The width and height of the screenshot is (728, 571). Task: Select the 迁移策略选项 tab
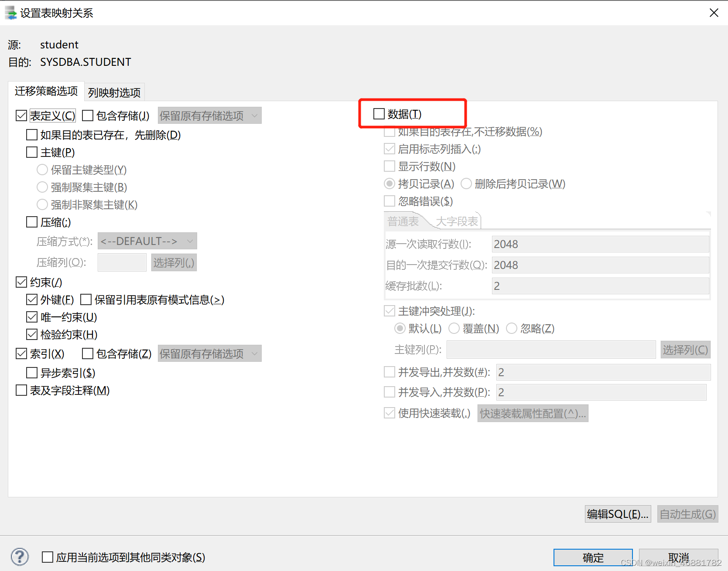pos(46,91)
